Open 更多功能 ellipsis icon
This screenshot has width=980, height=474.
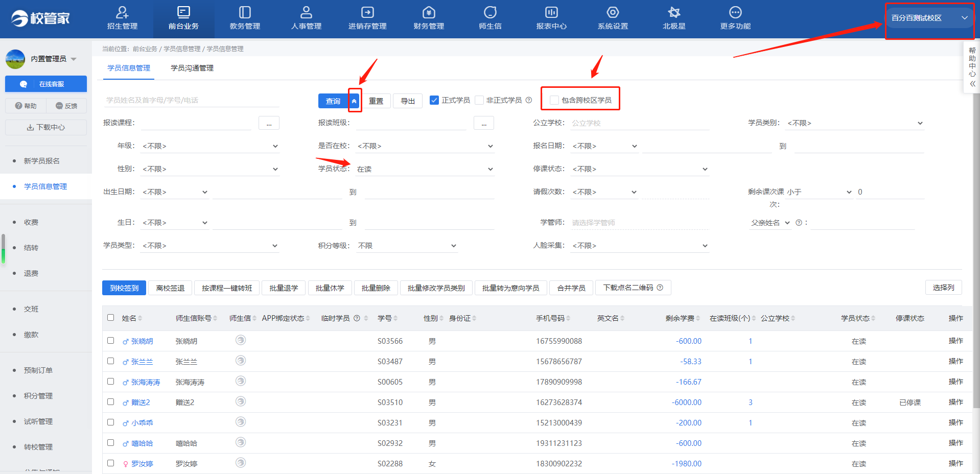point(735,12)
